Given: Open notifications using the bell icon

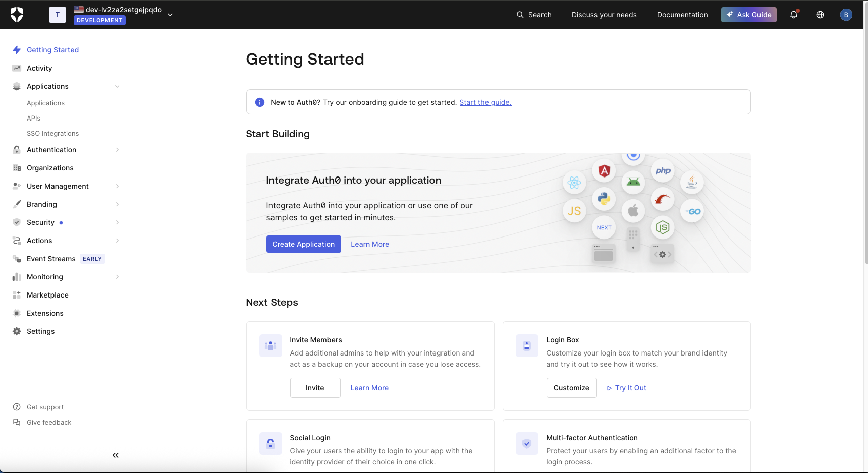Looking at the screenshot, I should tap(793, 15).
